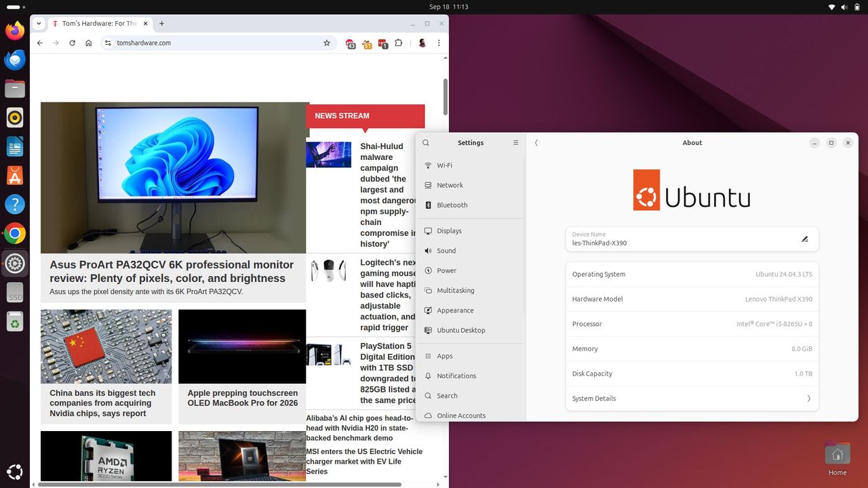Show Applications via Ubuntu logo button
Screen dimensions: 868x488
tap(15, 472)
